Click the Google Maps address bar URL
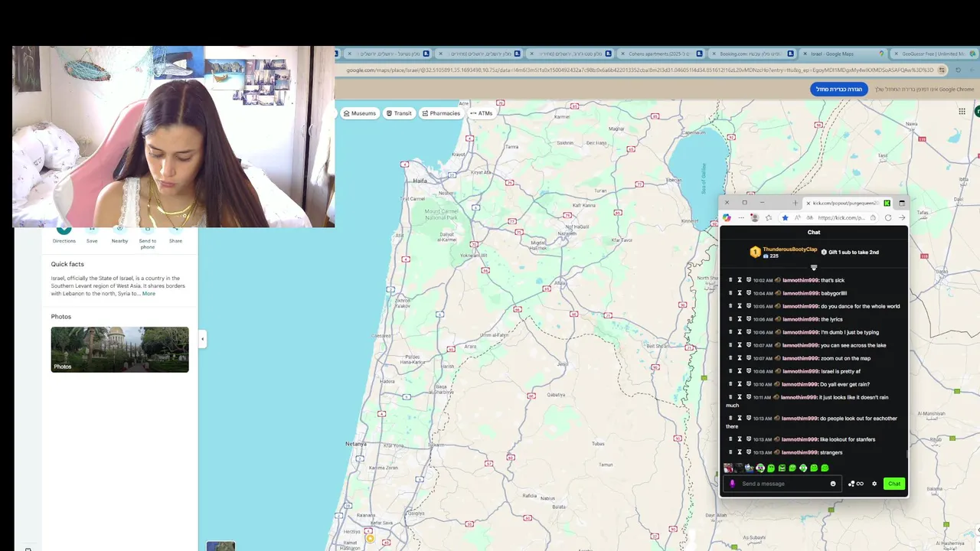 tap(639, 70)
